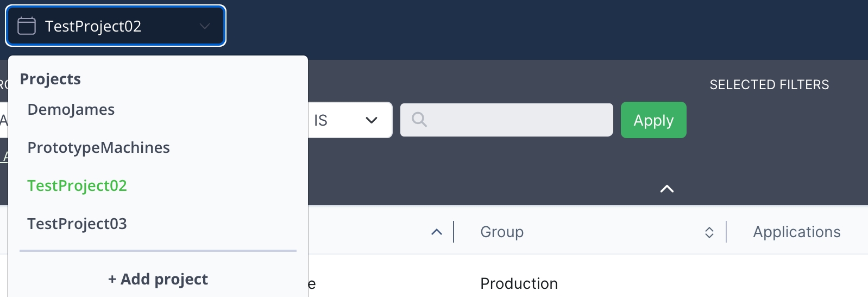Image resolution: width=868 pixels, height=297 pixels.
Task: Select DemoJames from the projects list
Action: click(71, 110)
